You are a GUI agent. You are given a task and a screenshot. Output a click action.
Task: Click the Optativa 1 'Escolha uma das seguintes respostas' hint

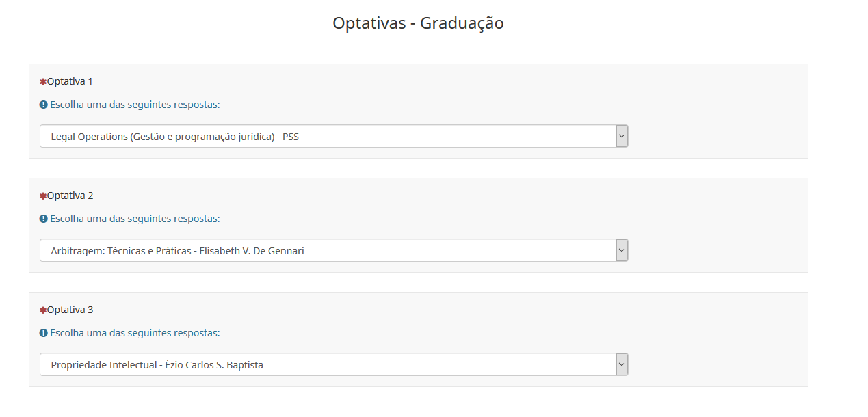(x=135, y=105)
